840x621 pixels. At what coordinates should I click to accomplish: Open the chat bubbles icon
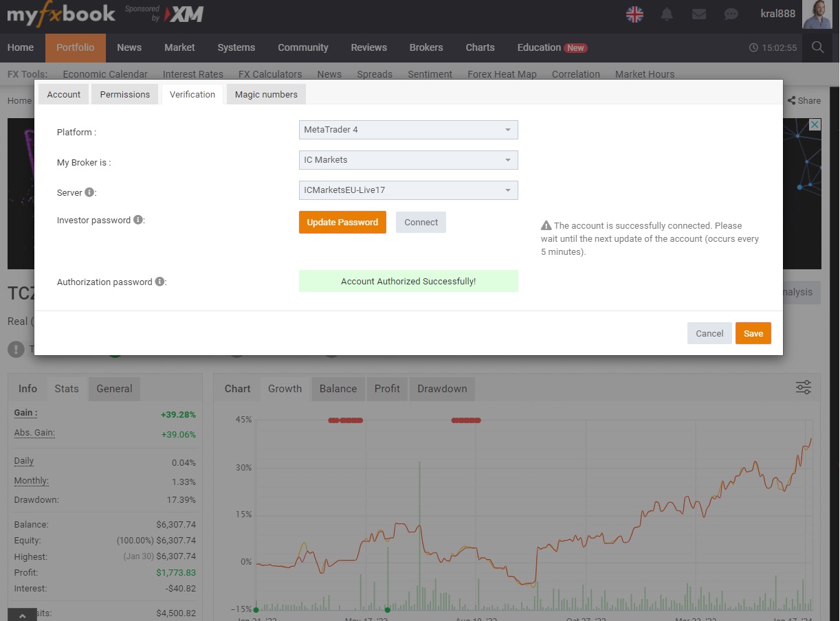[x=731, y=14]
